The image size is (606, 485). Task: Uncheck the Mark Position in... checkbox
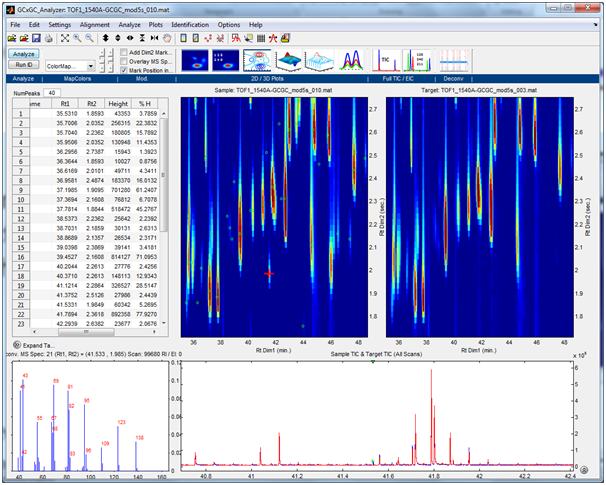pos(124,71)
